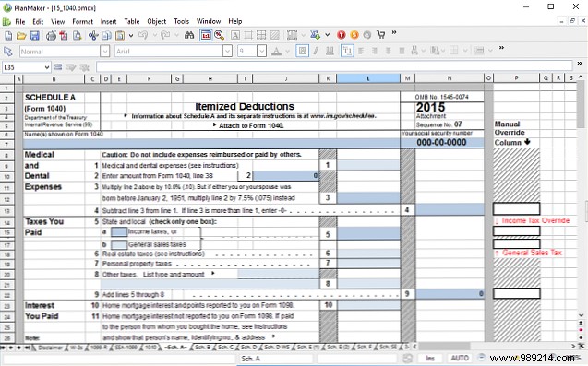Cut selection with the scissors icon
Viewport: 588px width, 366px height.
pyautogui.click(x=93, y=36)
